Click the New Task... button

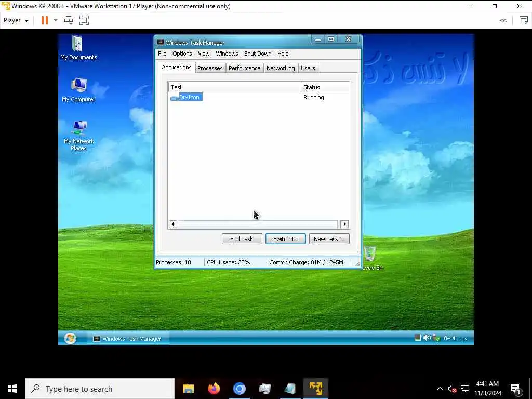click(x=329, y=239)
